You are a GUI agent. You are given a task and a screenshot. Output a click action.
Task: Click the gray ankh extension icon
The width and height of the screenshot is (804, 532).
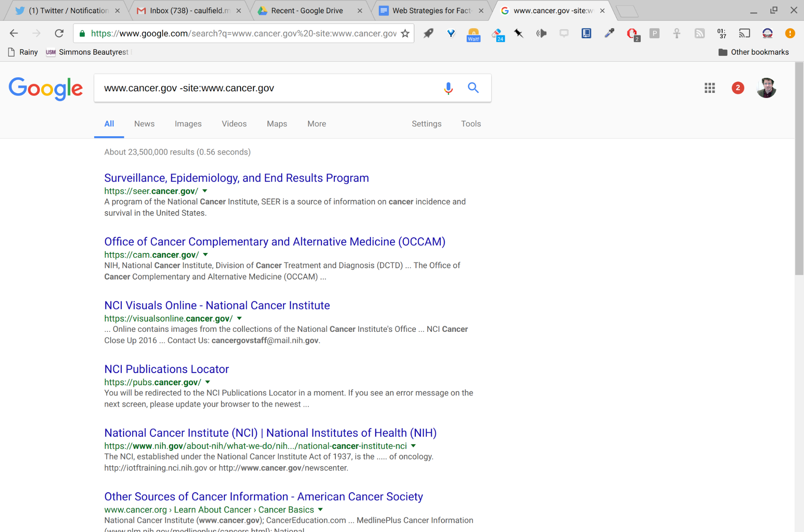tap(677, 33)
